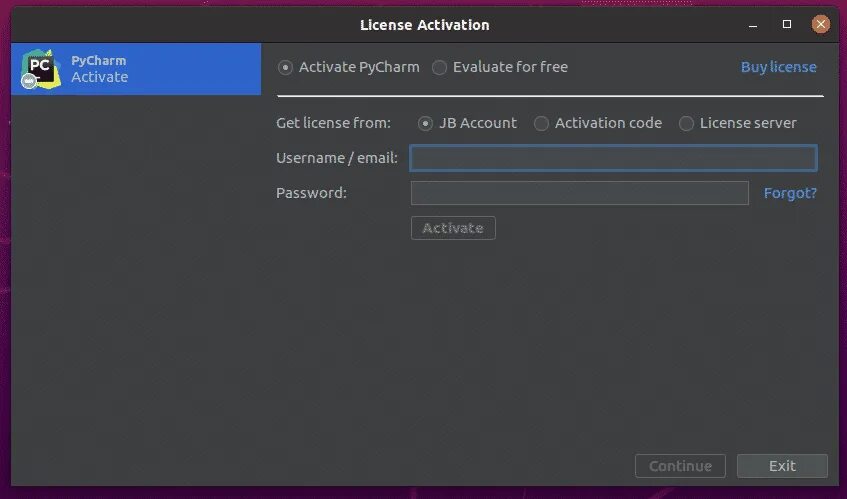This screenshot has height=499, width=847.
Task: Click the Activate button
Action: [453, 228]
